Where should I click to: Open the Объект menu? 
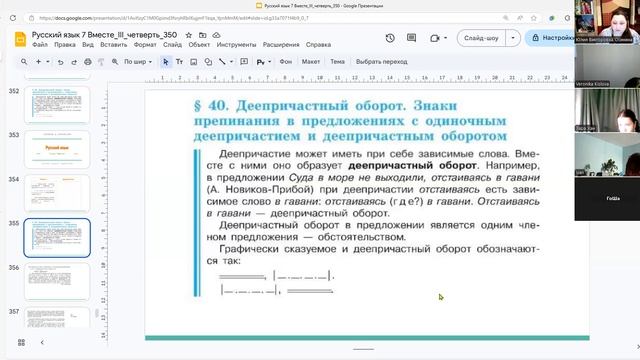point(199,44)
